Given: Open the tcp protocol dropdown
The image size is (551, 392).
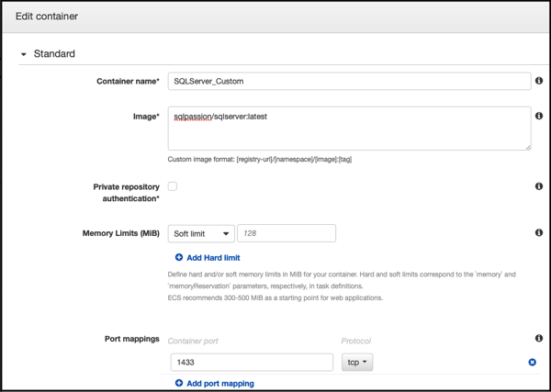Looking at the screenshot, I should pyautogui.click(x=357, y=363).
